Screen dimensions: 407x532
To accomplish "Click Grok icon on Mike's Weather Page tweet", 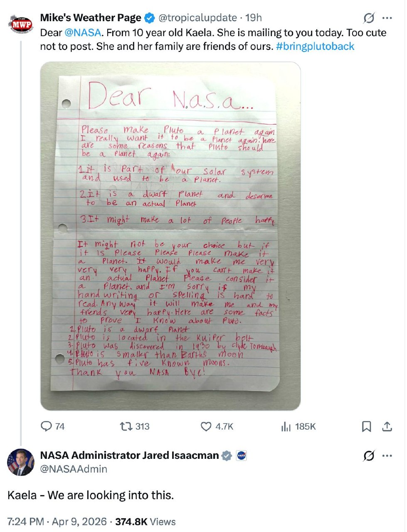I will pyautogui.click(x=369, y=18).
